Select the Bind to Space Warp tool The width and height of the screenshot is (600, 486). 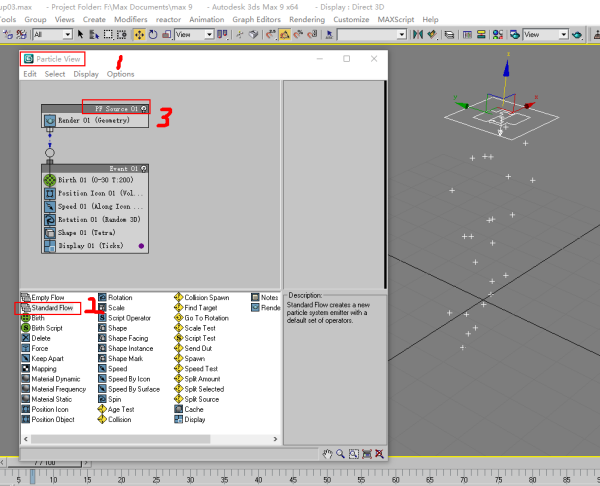21,34
